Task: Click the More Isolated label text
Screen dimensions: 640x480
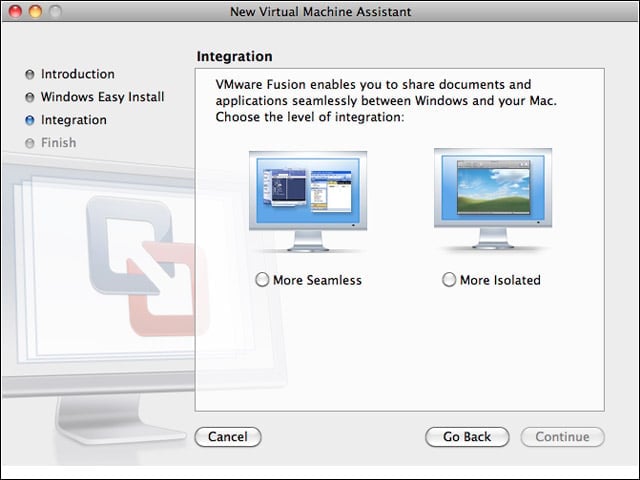Action: click(x=500, y=280)
